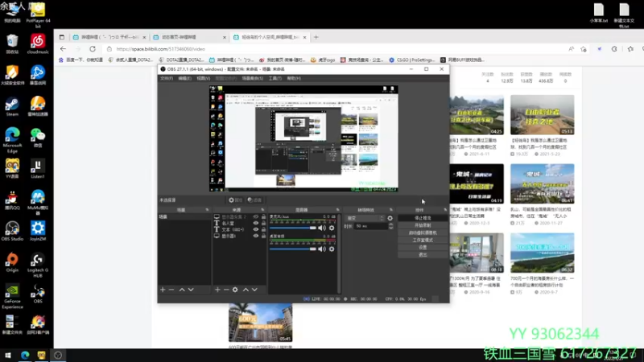The width and height of the screenshot is (644, 362).
Task: Move source down in the Sources panel
Action: [254, 290]
